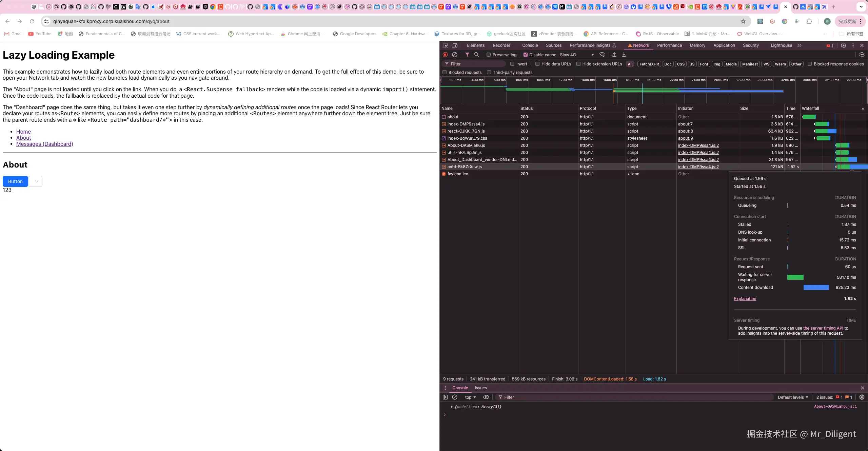The image size is (868, 451).
Task: Switch to the Sources tab
Action: tap(553, 45)
